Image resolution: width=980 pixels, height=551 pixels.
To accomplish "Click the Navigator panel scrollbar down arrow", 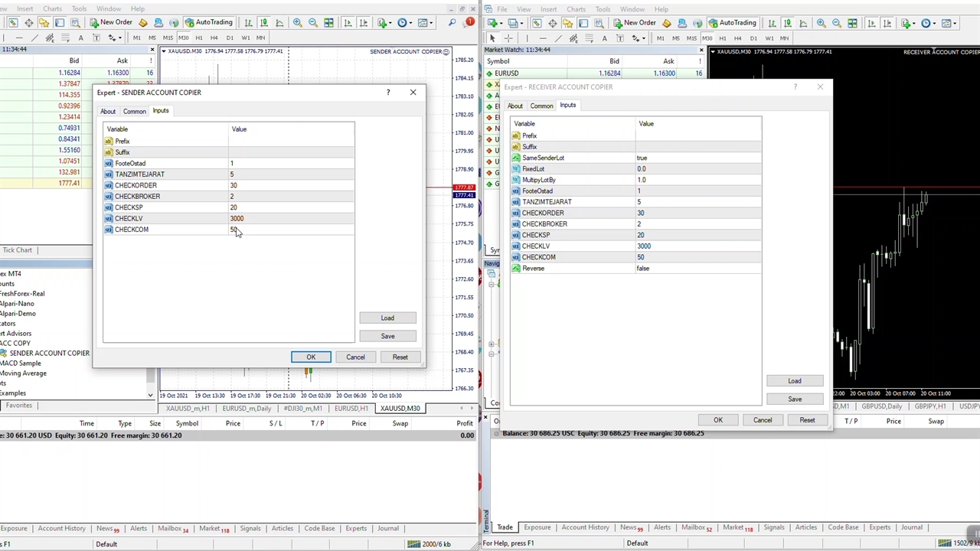I will point(150,394).
